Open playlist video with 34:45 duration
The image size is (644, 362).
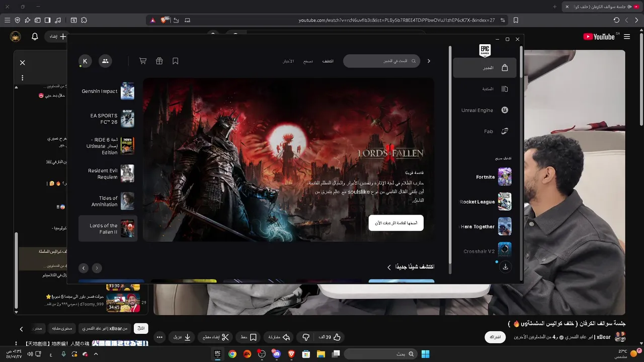(x=123, y=302)
